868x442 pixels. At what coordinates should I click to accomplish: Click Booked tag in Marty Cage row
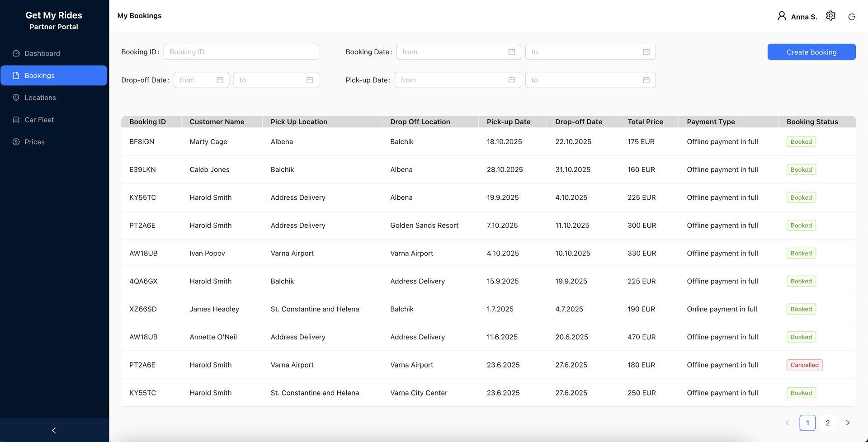pyautogui.click(x=801, y=142)
